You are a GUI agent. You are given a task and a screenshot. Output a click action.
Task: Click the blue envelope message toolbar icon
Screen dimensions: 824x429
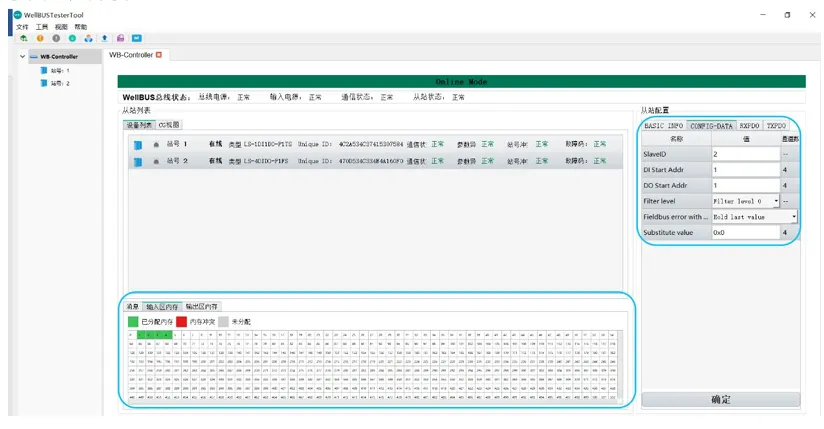[136, 38]
